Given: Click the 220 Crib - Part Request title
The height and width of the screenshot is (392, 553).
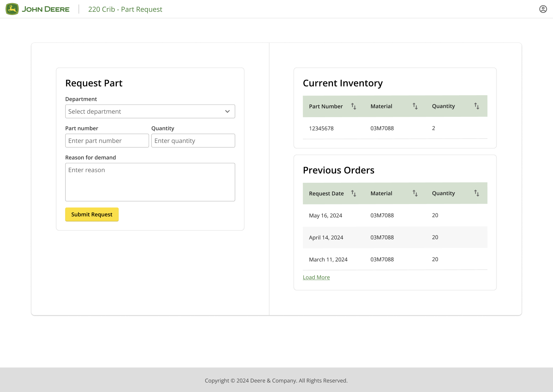Looking at the screenshot, I should (x=125, y=9).
